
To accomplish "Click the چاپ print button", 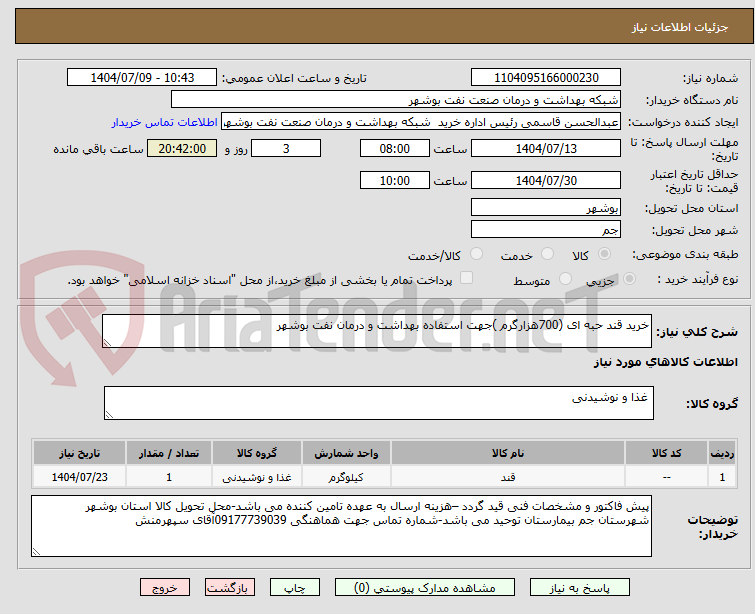I will point(294,588).
